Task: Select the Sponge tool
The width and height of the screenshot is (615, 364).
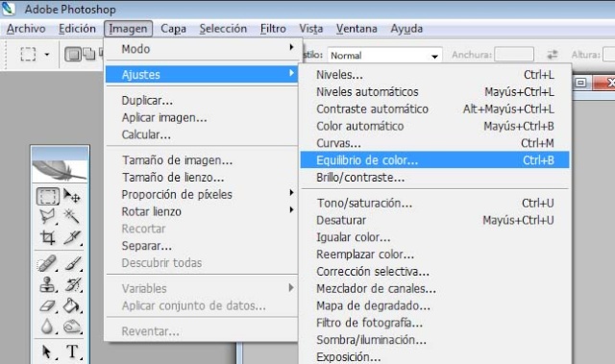Action: point(72,326)
